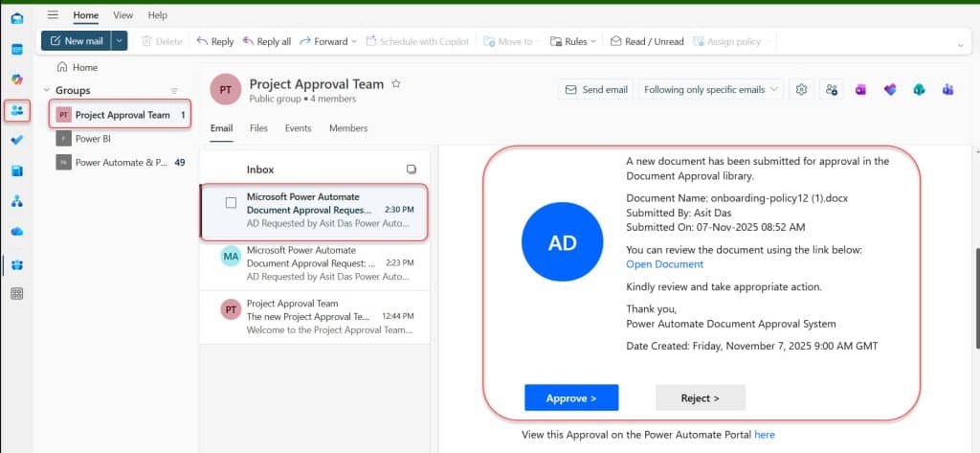The width and height of the screenshot is (980, 453).
Task: Open the 12:44 PM Project Approval Team welcome email
Action: [x=315, y=317]
